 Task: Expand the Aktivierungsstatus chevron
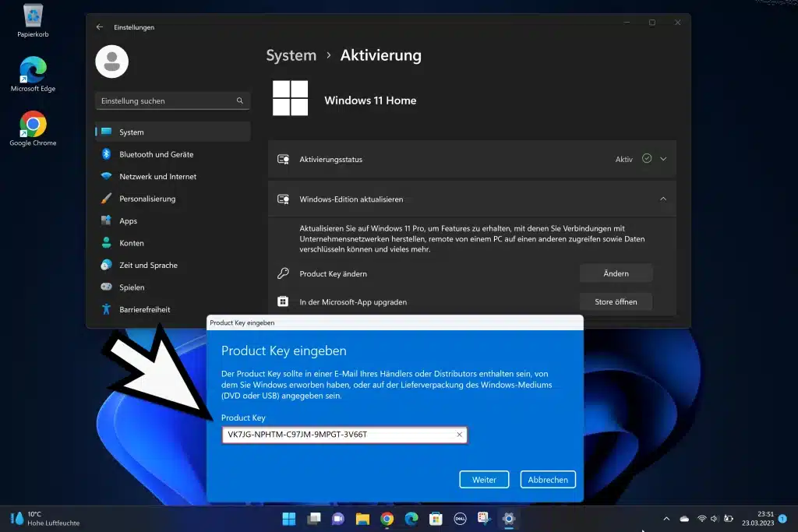pyautogui.click(x=663, y=159)
